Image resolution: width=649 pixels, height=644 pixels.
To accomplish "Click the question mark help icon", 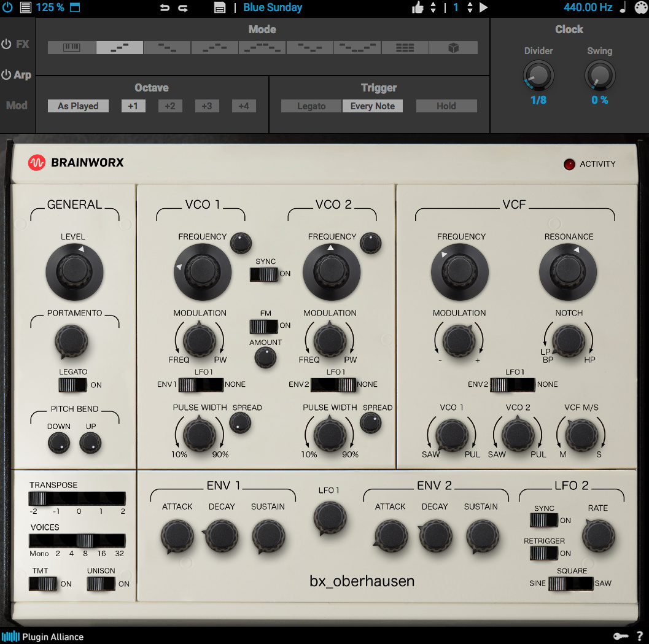I will [x=640, y=636].
